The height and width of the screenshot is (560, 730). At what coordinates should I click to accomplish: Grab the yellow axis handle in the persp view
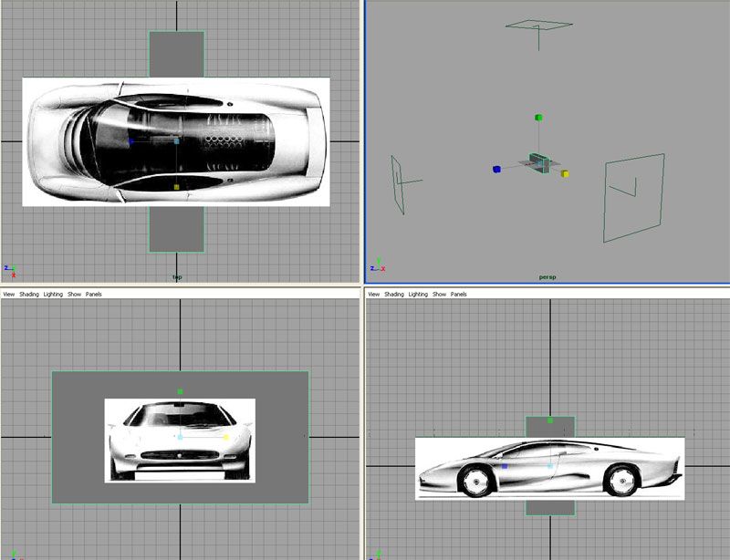tap(565, 173)
